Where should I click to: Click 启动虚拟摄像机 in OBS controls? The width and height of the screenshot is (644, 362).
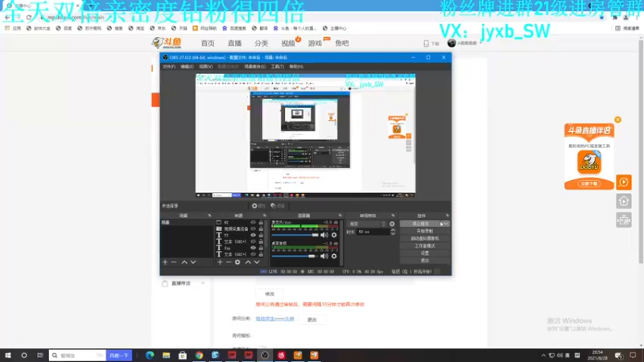click(x=424, y=238)
